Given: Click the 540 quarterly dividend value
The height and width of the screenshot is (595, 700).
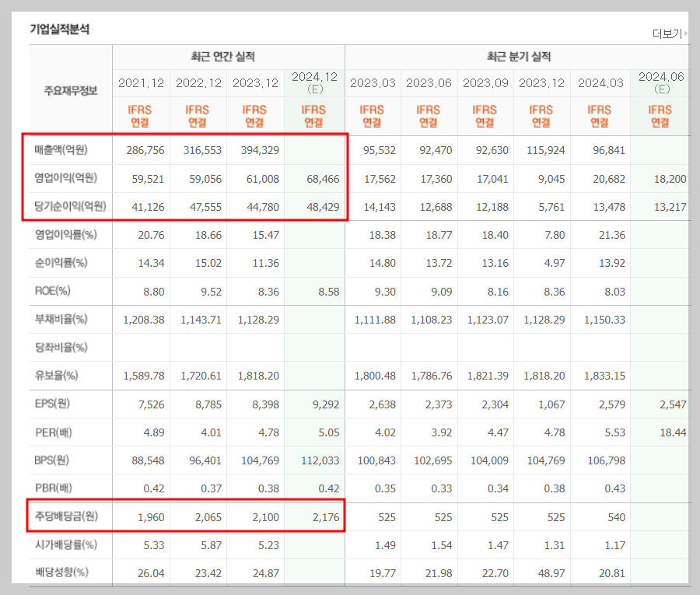Looking at the screenshot, I should (617, 517).
